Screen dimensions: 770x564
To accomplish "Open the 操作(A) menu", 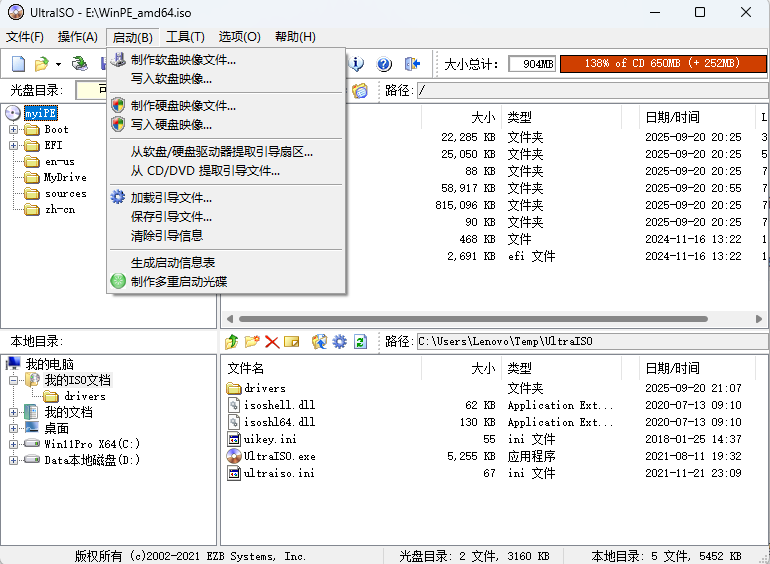I will (78, 37).
